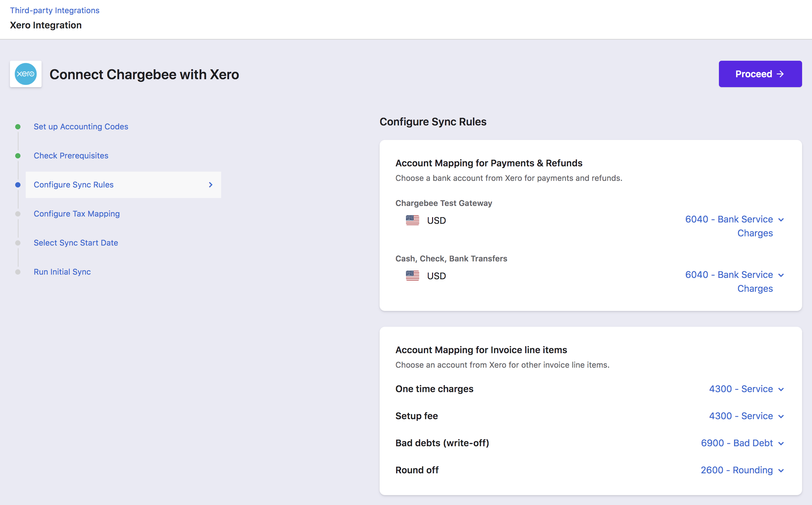812x505 pixels.
Task: Change Bad debts (write-off) account dropdown
Action: point(742,443)
